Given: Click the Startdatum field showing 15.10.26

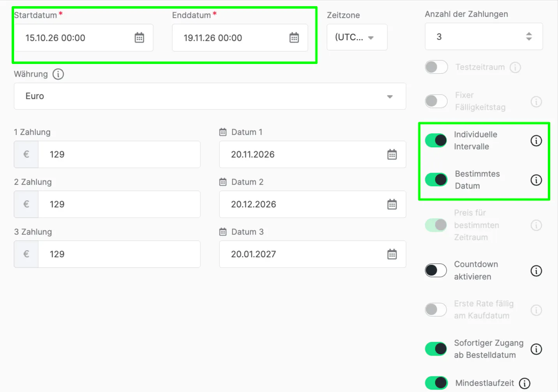Looking at the screenshot, I should coord(83,38).
